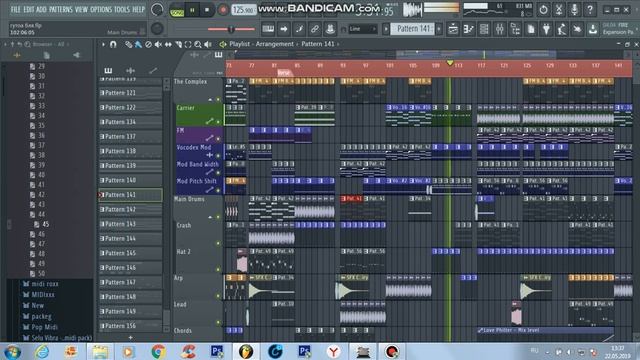Select the Delete tool in playlist toolbar
Screen dimensions: 640x360
[149, 44]
